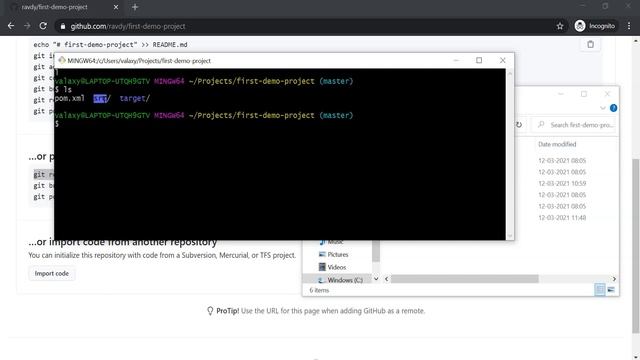Go back using the Chrome back arrow
Image resolution: width=640 pixels, height=360 pixels.
point(11,26)
